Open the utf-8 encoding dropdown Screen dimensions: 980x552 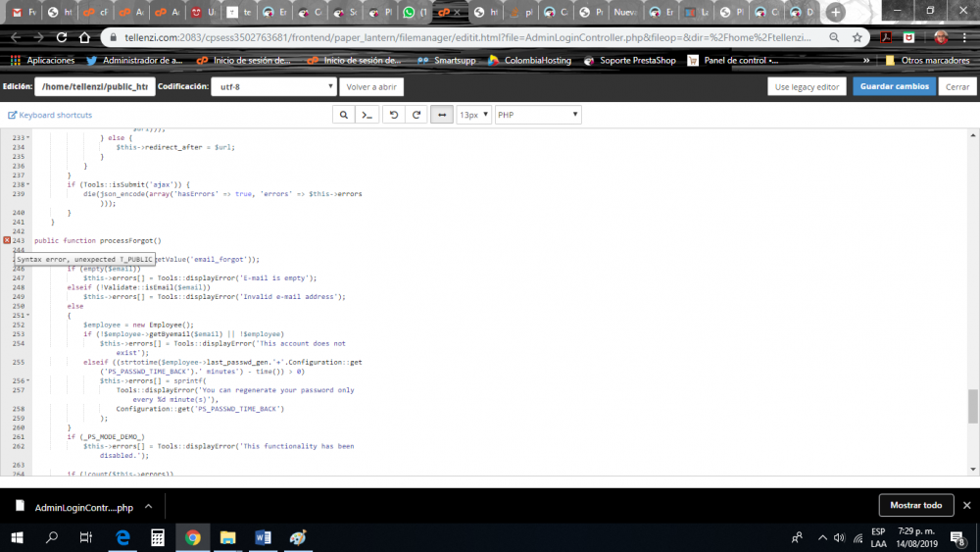pos(273,87)
